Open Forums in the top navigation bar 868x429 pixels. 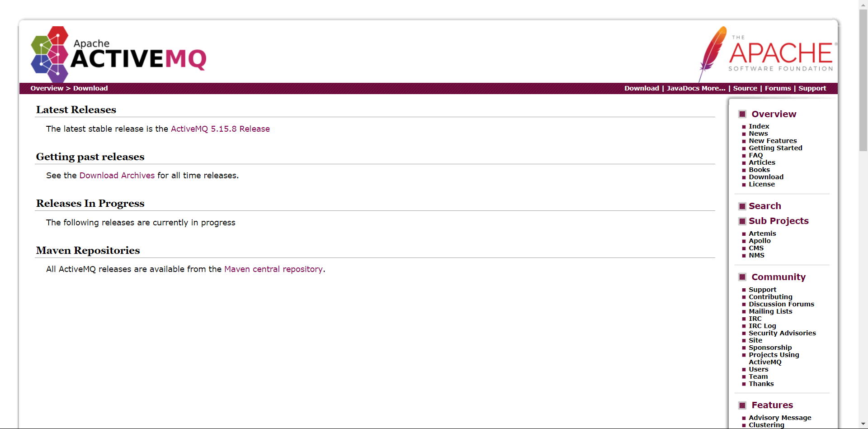(x=778, y=88)
